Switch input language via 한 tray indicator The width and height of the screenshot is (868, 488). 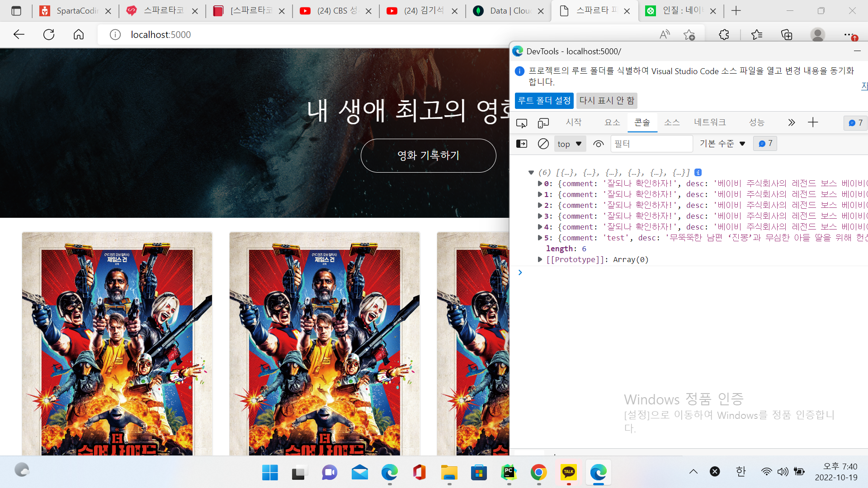[x=741, y=471]
